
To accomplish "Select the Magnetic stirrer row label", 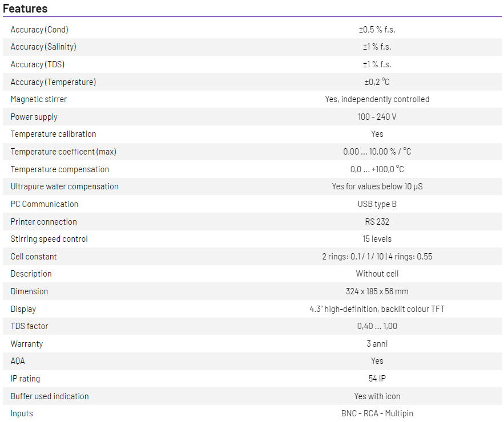I will tap(39, 99).
